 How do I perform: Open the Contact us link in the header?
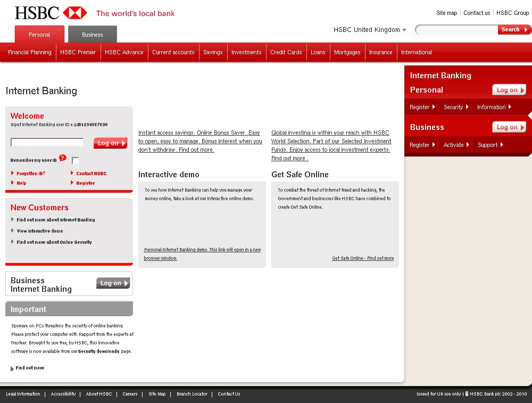point(477,13)
